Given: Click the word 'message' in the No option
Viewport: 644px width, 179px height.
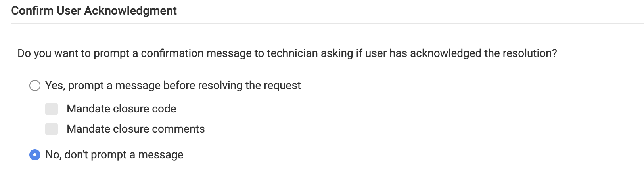Looking at the screenshot, I should tap(161, 155).
